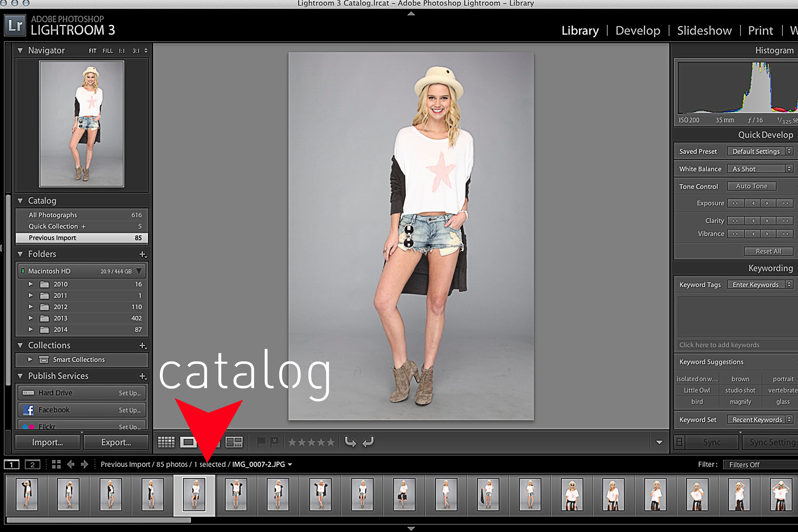798x532 pixels.
Task: Open the White Balance As Shot dropdown
Action: pyautogui.click(x=759, y=169)
